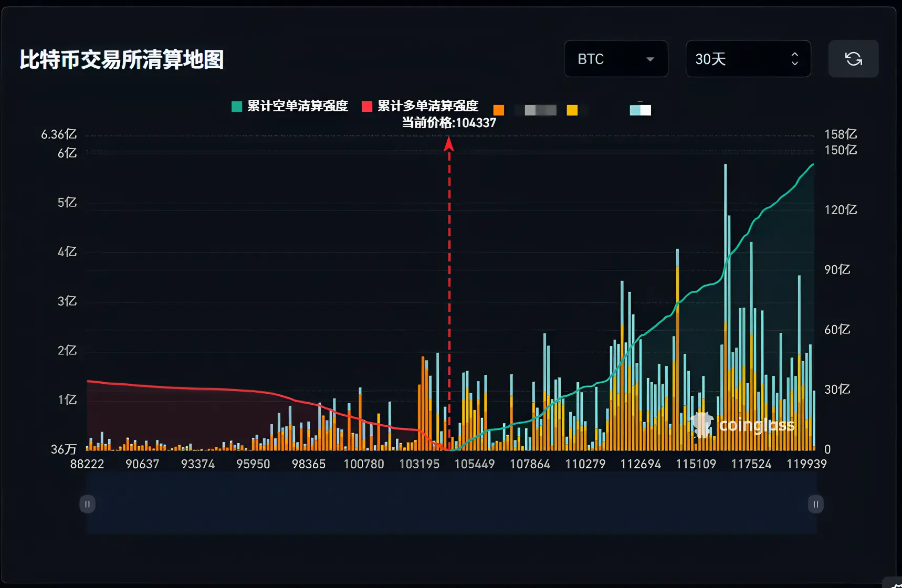Toggle 累计空单清算强度 legend series
The height and width of the screenshot is (588, 902).
(290, 106)
